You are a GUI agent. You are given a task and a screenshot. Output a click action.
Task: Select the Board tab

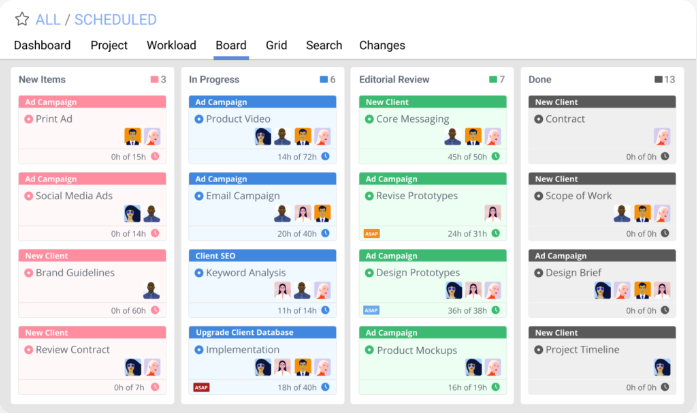[231, 45]
